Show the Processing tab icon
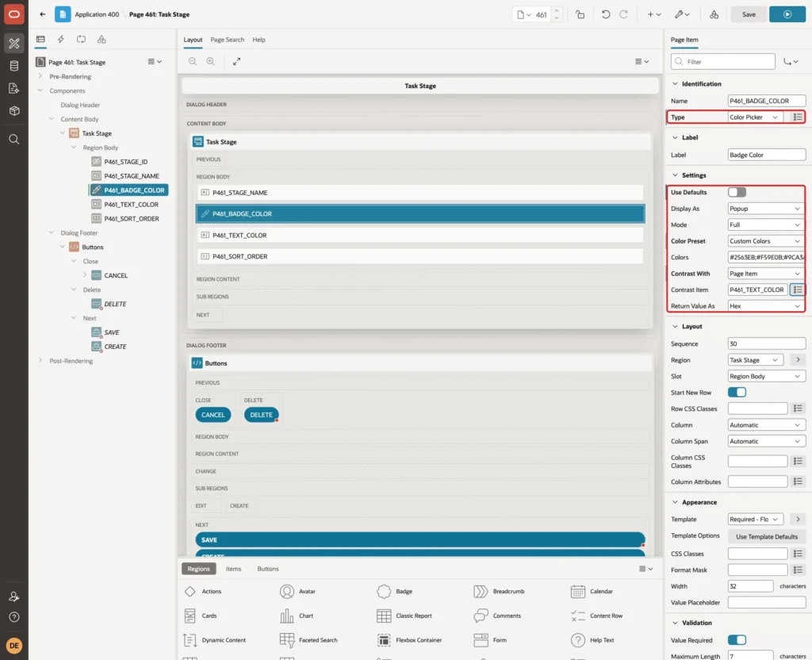812x660 pixels. [82, 40]
